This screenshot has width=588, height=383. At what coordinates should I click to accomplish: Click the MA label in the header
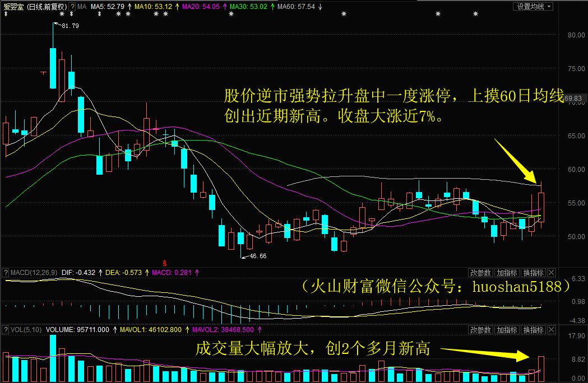(82, 7)
